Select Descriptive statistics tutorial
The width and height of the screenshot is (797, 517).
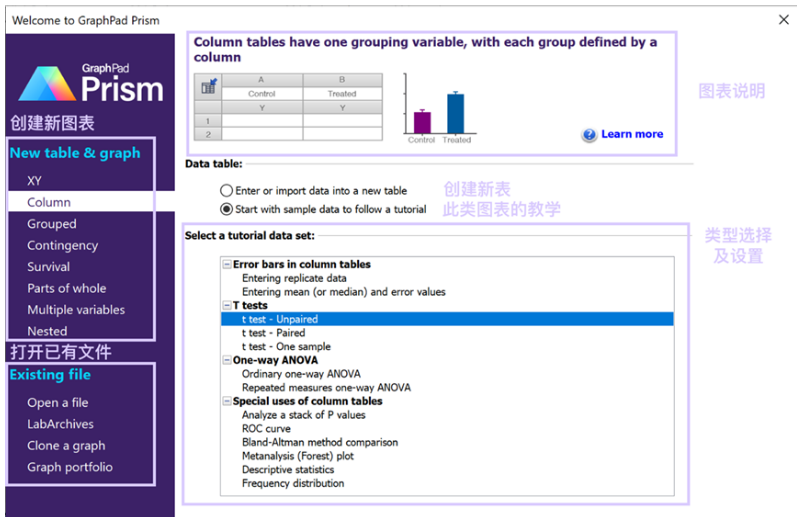point(288,470)
